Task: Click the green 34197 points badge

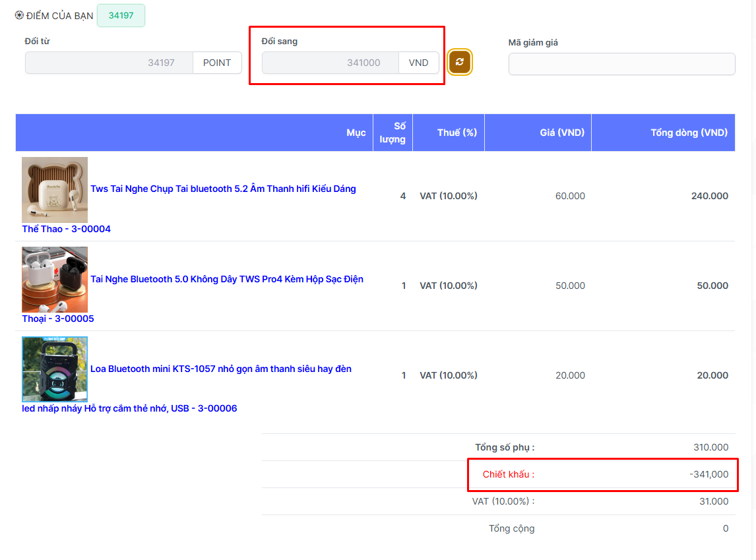Action: (121, 15)
